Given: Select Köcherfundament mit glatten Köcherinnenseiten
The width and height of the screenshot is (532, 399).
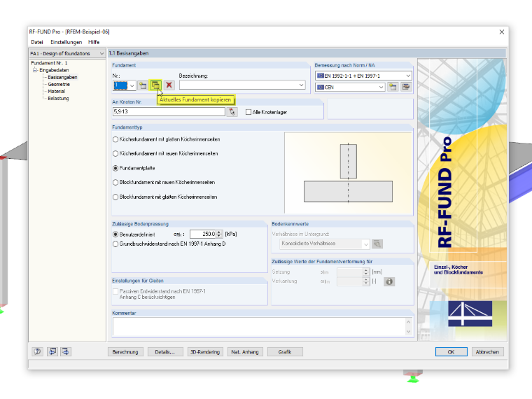Looking at the screenshot, I should click(115, 139).
